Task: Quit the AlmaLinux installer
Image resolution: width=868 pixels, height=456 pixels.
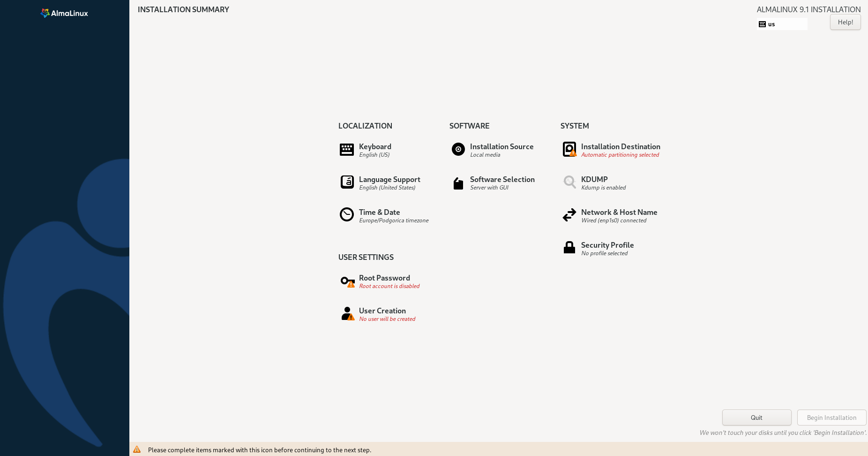Action: click(x=756, y=417)
